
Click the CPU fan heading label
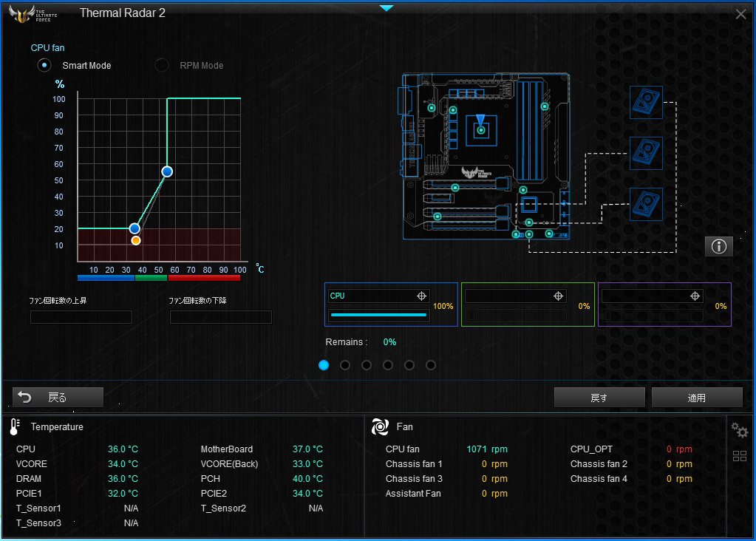coord(47,48)
